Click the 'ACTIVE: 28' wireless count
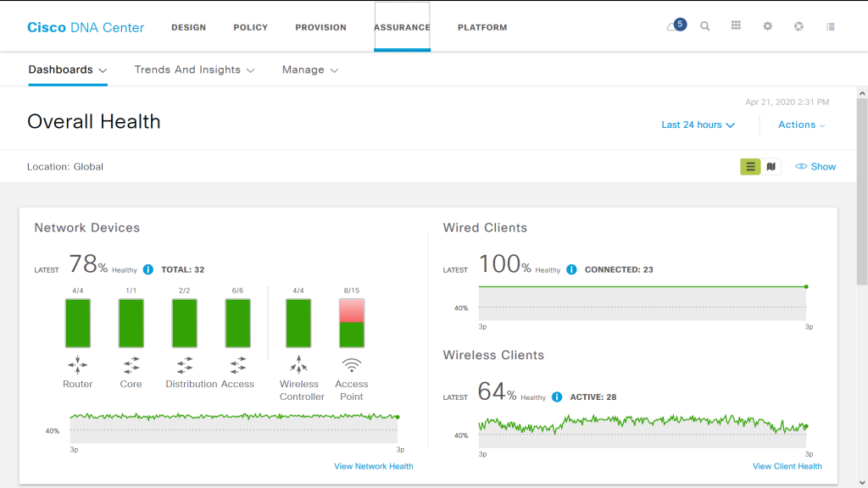 593,396
